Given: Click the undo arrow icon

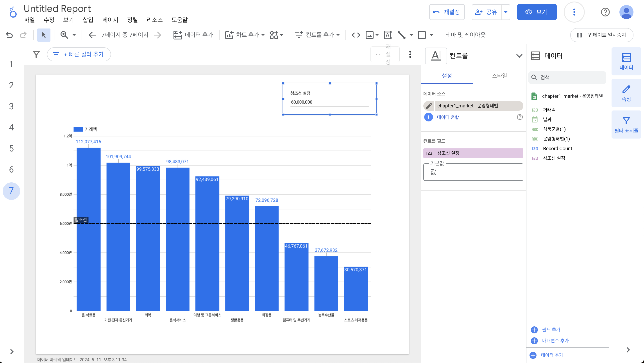Looking at the screenshot, I should click(x=9, y=35).
